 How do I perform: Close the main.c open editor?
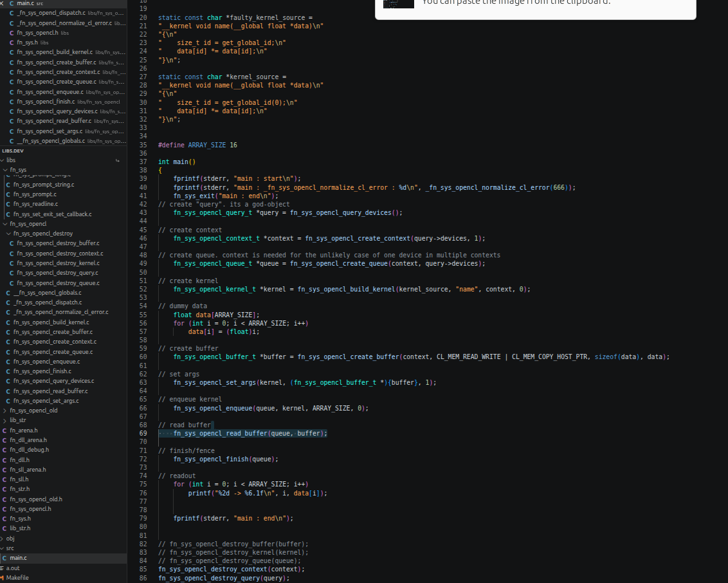pos(2,3)
